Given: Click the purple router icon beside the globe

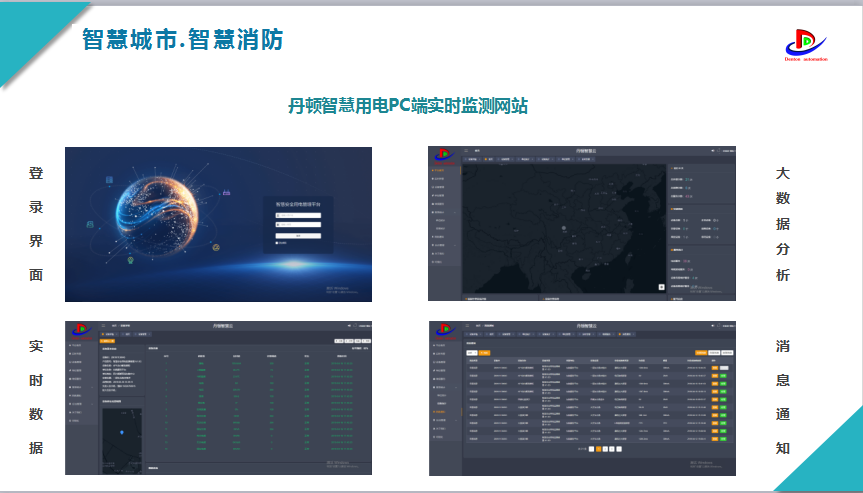Looking at the screenshot, I should point(227,193).
